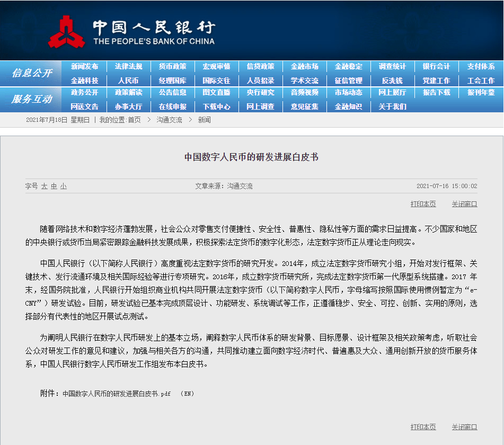This screenshot has height=445, width=504.
Task: Open 网上调查 navigation link
Action: 260,106
